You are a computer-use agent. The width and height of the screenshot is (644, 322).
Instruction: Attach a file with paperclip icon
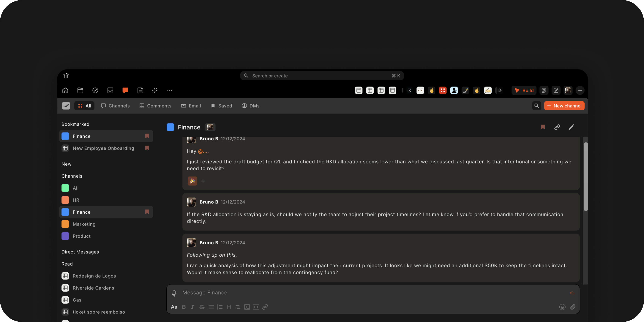[573, 307]
